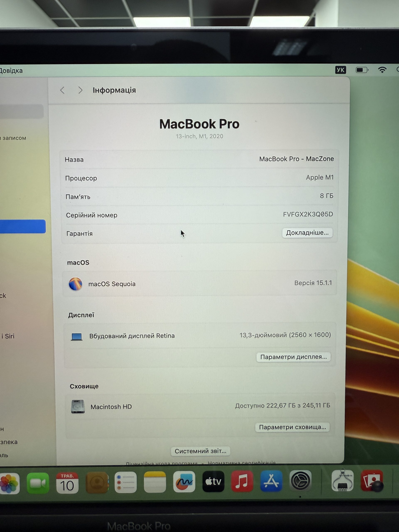Open System Information app in the Dock
The width and height of the screenshot is (399, 532).
(x=342, y=480)
